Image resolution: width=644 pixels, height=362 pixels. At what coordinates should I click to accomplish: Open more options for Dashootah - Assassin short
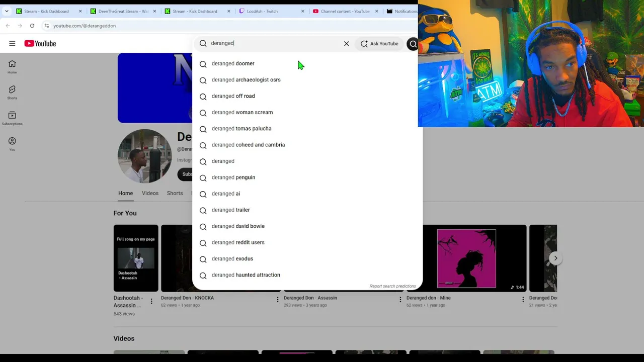[x=151, y=301]
